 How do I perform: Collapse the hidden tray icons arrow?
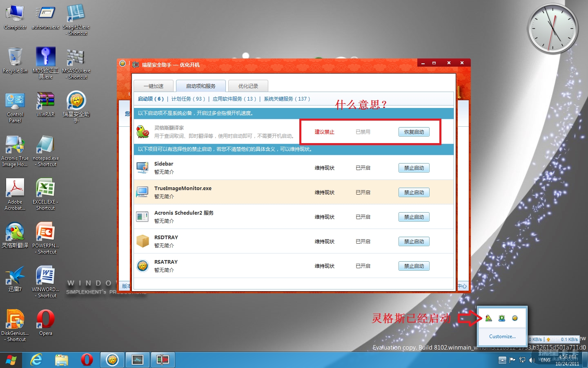click(x=503, y=360)
